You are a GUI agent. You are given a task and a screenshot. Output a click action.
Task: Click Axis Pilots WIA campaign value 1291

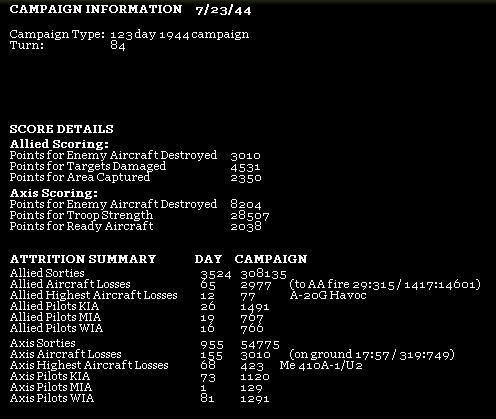pyautogui.click(x=255, y=399)
